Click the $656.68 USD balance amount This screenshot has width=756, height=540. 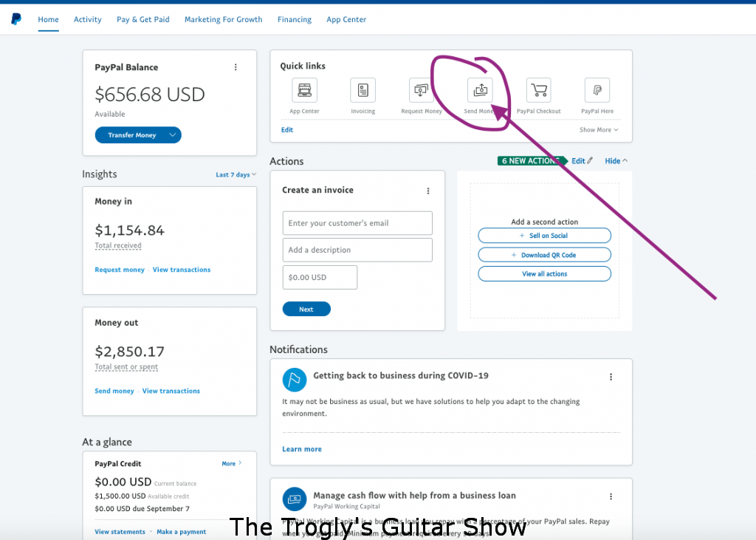coord(150,95)
